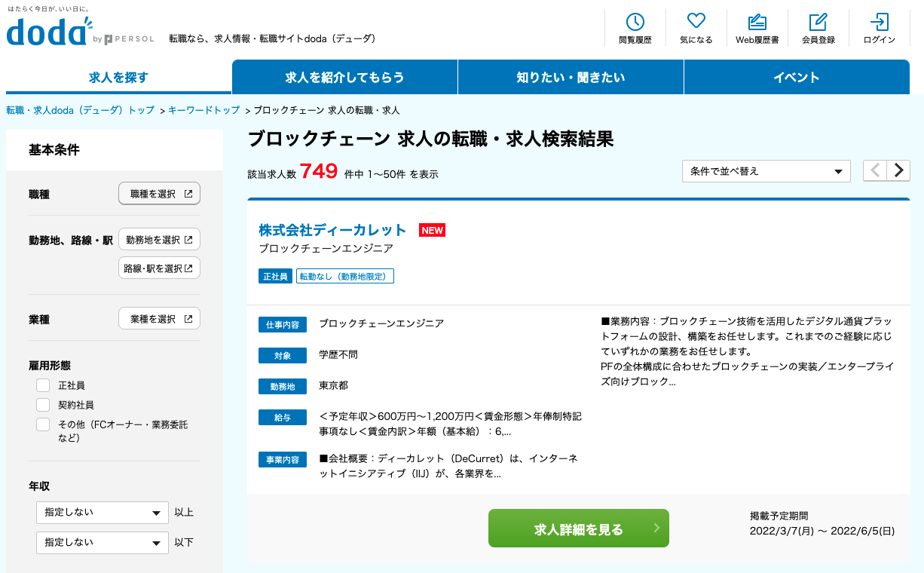The width and height of the screenshot is (924, 573).
Task: Click the 勤務地 label in the job card
Action: [x=283, y=387]
